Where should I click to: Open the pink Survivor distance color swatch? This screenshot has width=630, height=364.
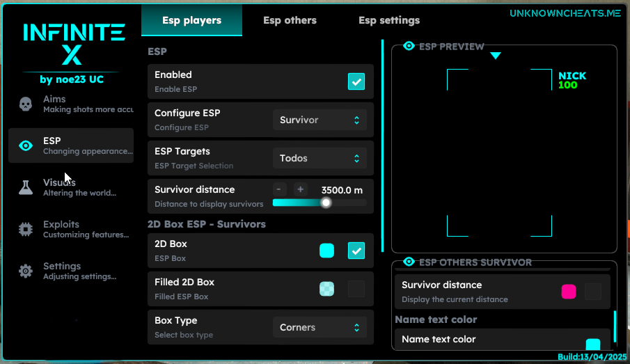click(569, 292)
